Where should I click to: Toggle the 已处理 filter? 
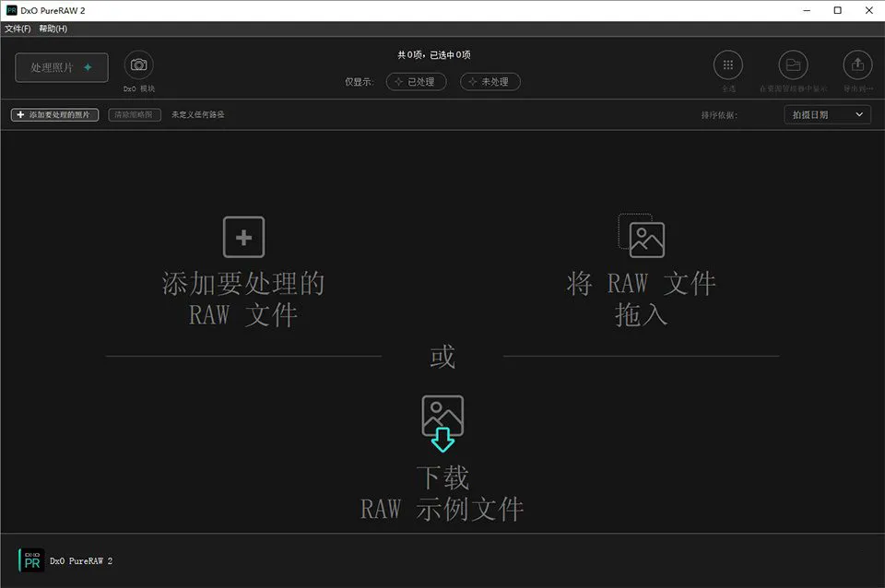pos(416,82)
